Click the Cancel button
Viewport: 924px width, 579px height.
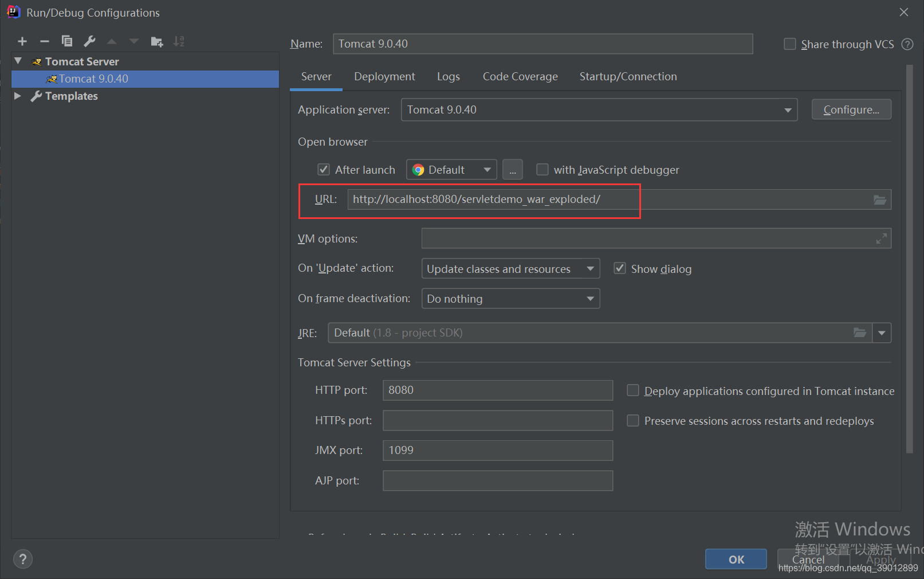point(808,560)
